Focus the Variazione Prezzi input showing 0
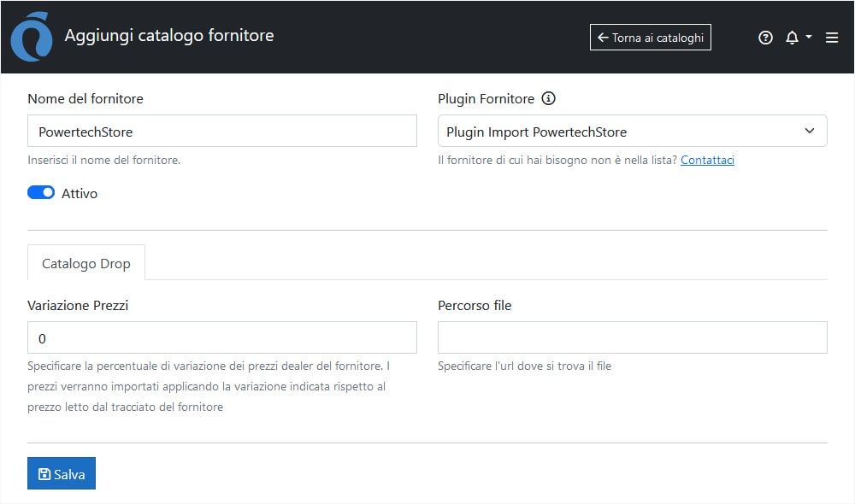 coord(221,337)
